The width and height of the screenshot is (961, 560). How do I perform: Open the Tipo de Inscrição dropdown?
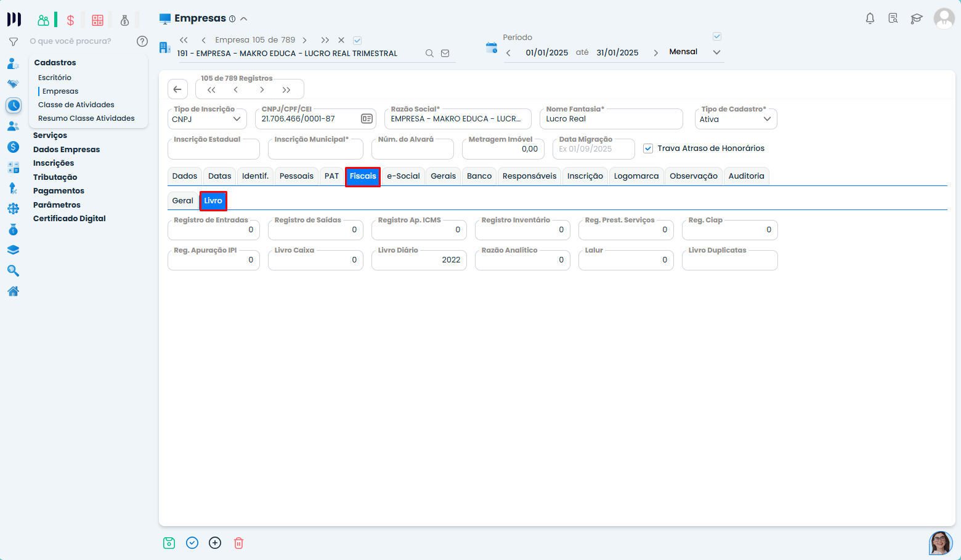click(x=207, y=119)
